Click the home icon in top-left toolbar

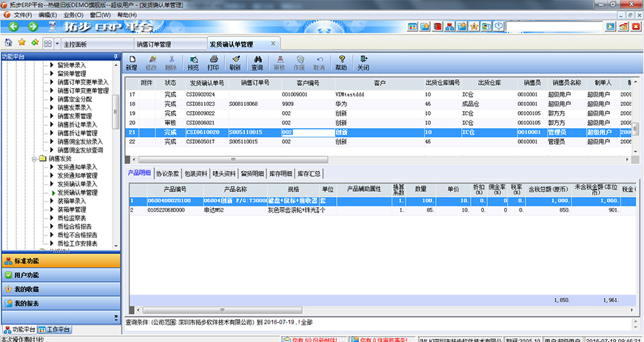click(x=8, y=43)
